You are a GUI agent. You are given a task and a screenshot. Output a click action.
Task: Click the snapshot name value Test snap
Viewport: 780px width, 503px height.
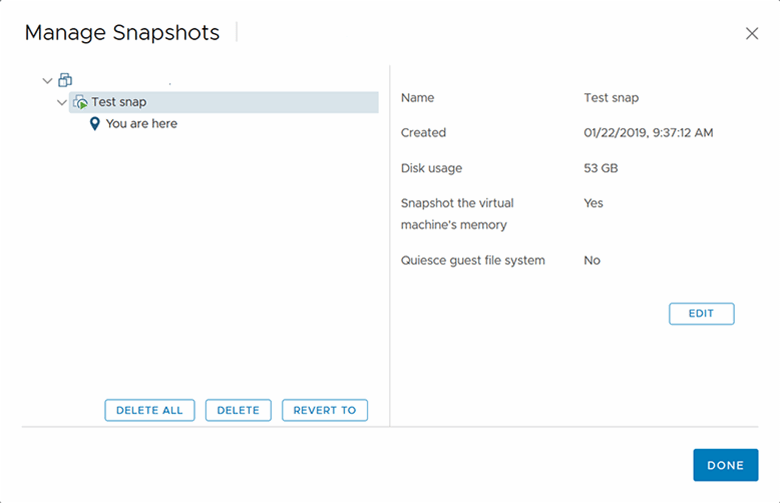click(x=611, y=98)
